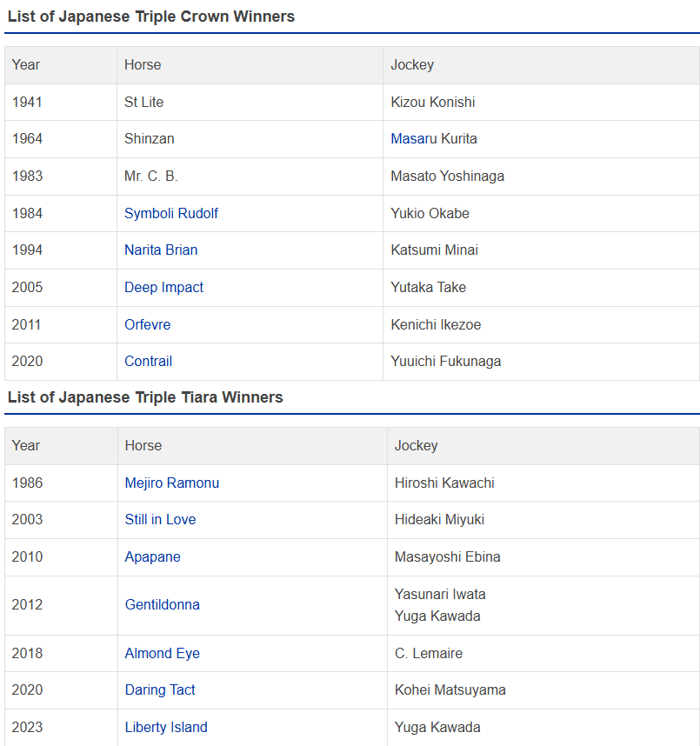The image size is (700, 746).
Task: Click the 'List of Japanese Triple Crown Winners' heading
Action: coord(151,17)
